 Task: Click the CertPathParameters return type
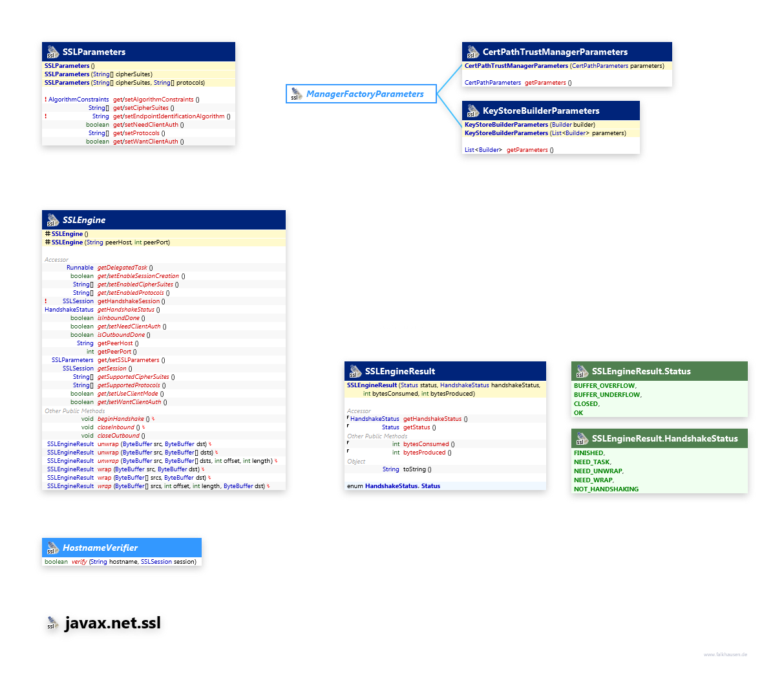tap(493, 83)
